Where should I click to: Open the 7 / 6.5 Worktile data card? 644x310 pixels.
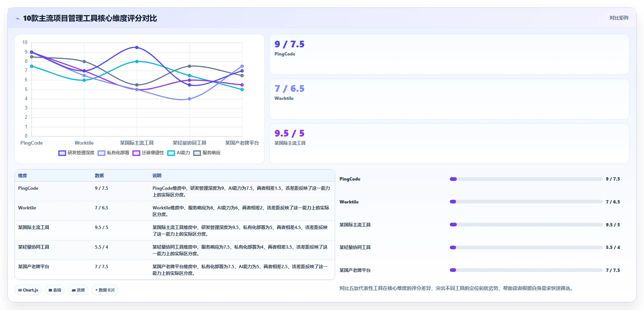pos(449,99)
